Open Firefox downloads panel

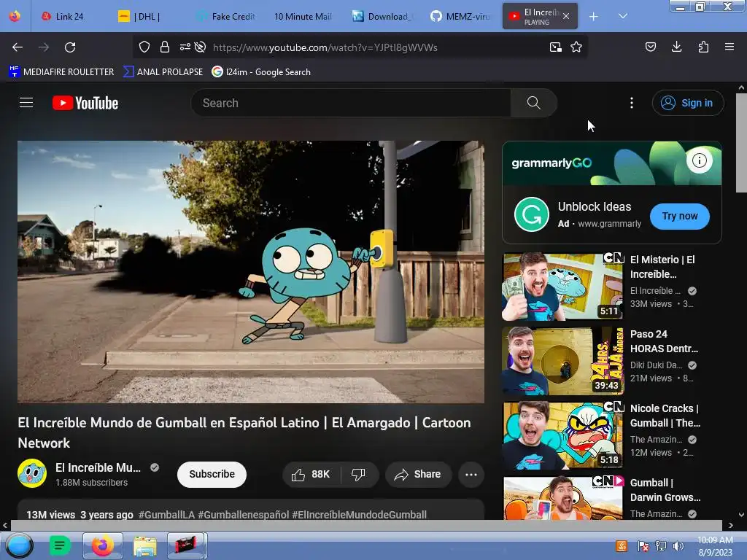point(676,47)
